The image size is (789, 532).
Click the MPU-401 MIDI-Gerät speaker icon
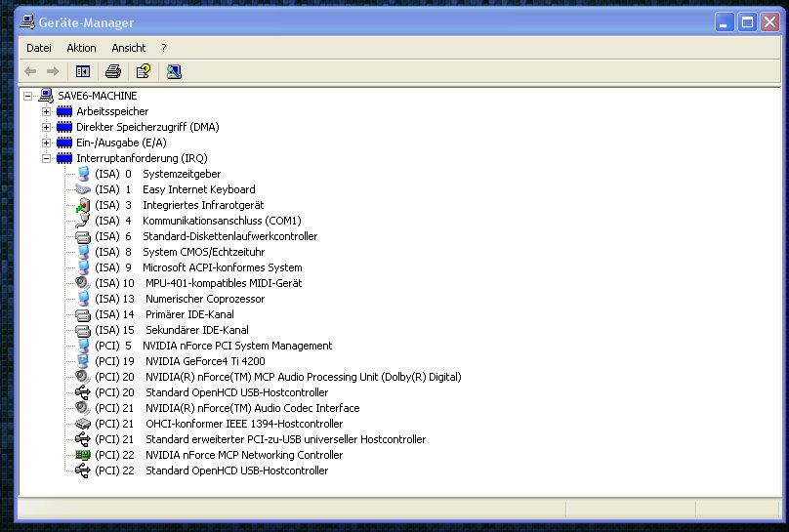83,283
